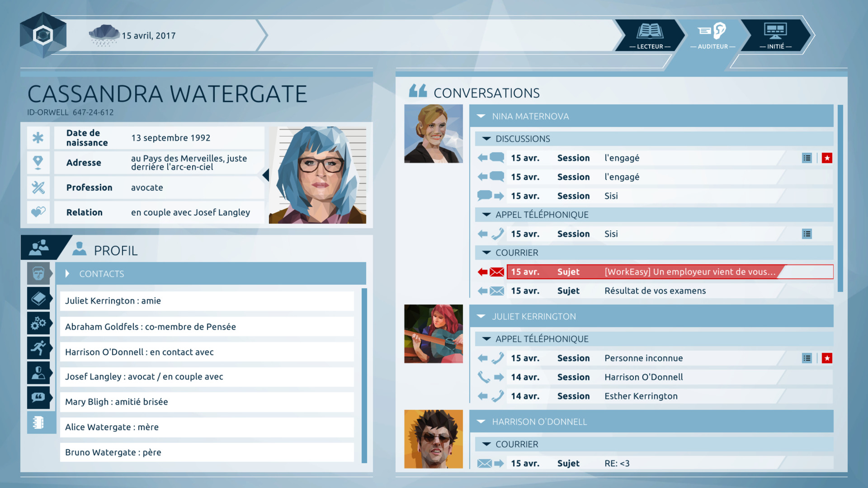Switch to the Initié tab

click(775, 35)
